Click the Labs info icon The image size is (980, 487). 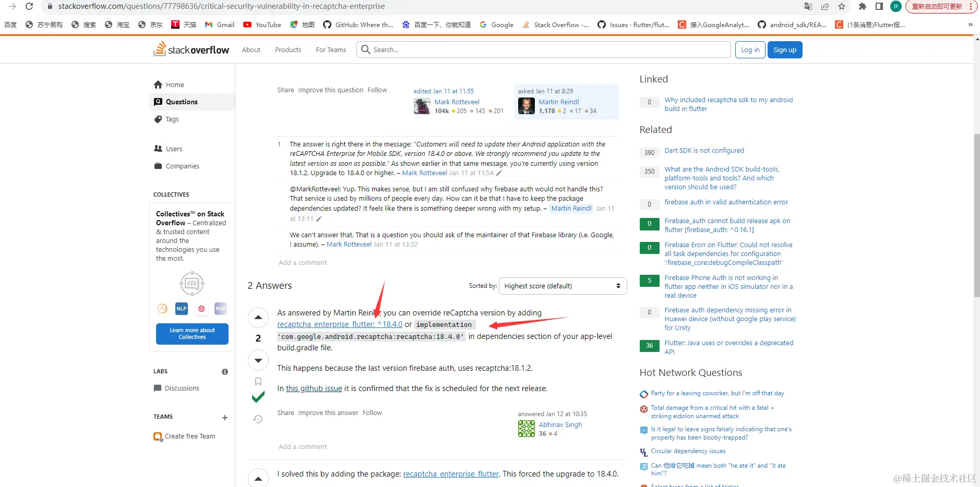pos(225,372)
